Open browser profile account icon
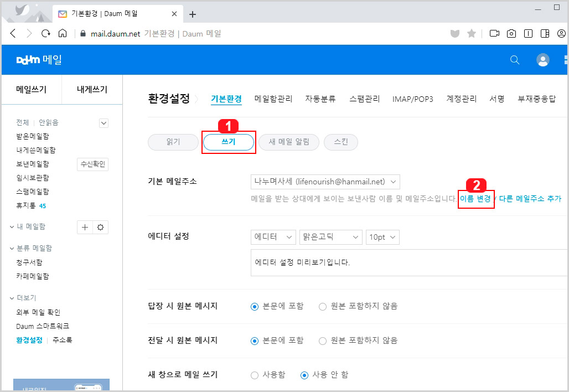The image size is (569, 392). [x=561, y=34]
